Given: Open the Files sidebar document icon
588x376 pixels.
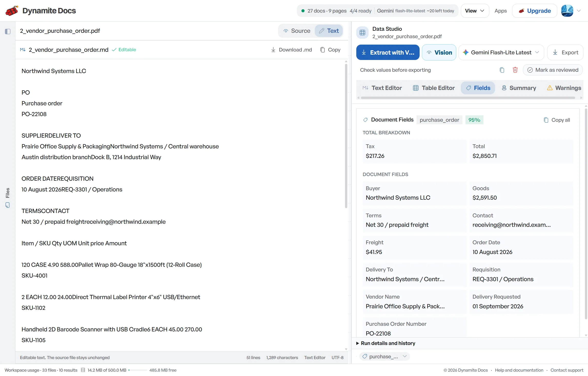Looking at the screenshot, I should pyautogui.click(x=8, y=205).
